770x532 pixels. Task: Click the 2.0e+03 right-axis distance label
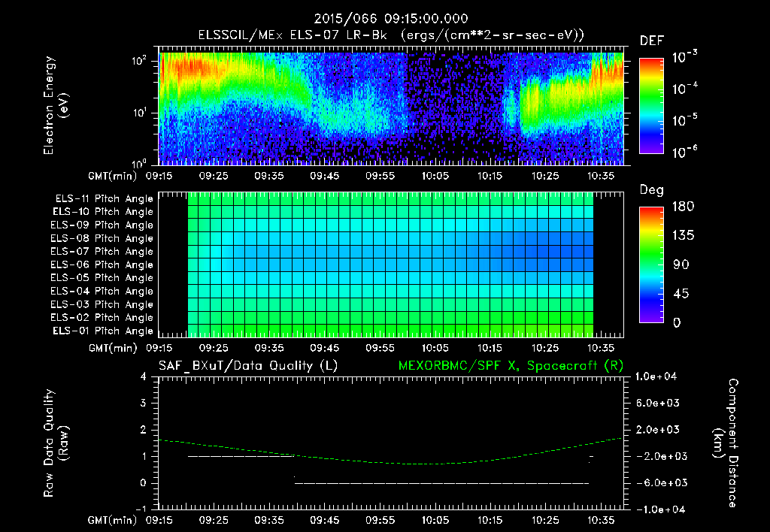click(x=658, y=429)
